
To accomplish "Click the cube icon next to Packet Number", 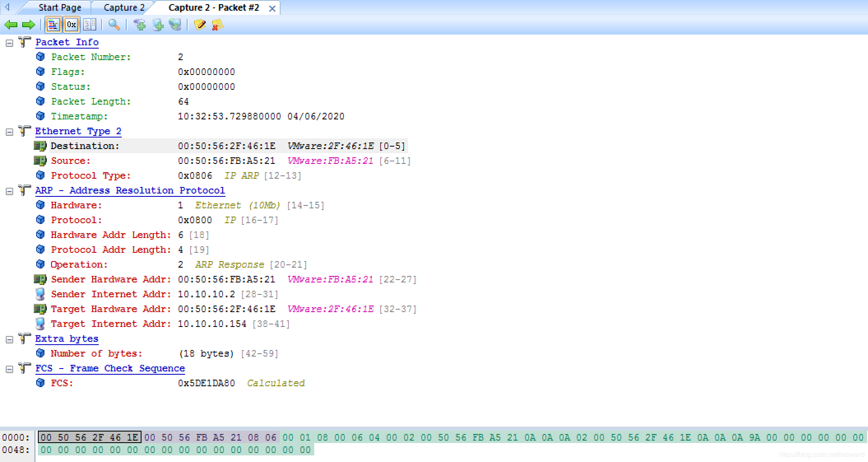I will (x=40, y=56).
